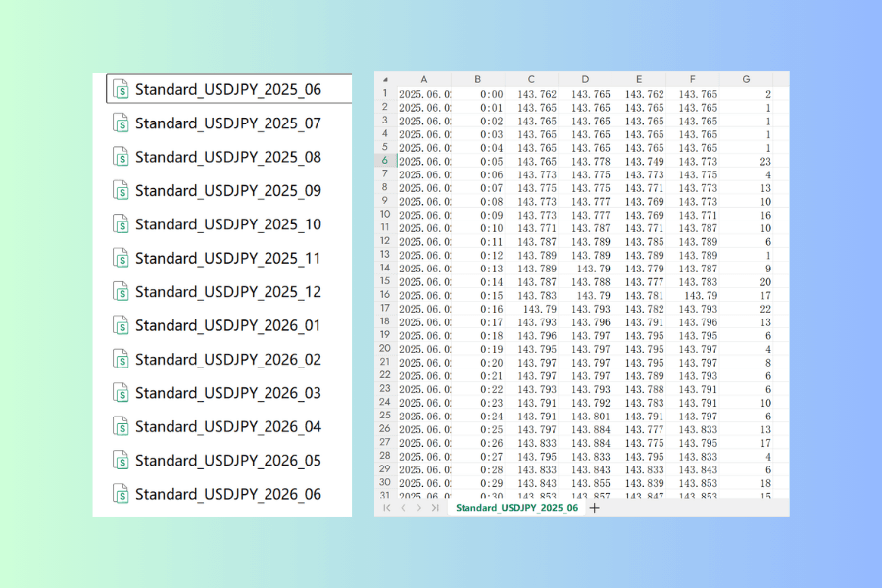882x588 pixels.
Task: Click cell G30 with value 18
Action: pos(746,483)
